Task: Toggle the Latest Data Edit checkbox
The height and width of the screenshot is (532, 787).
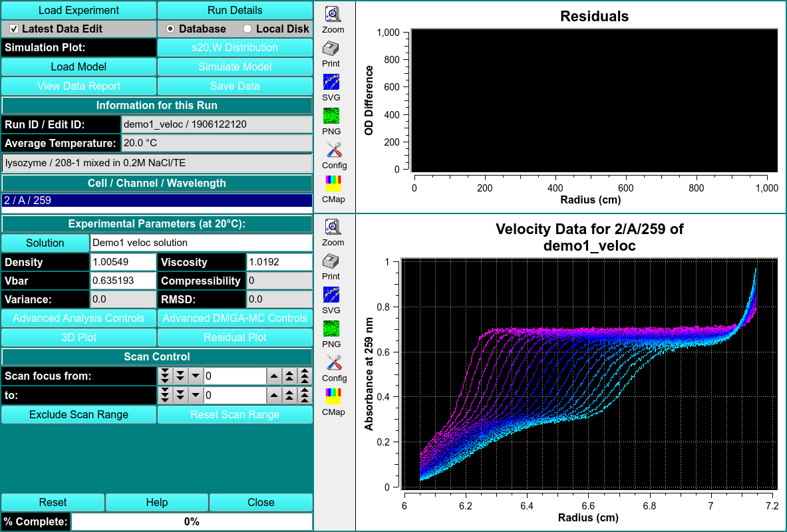Action: (x=14, y=29)
